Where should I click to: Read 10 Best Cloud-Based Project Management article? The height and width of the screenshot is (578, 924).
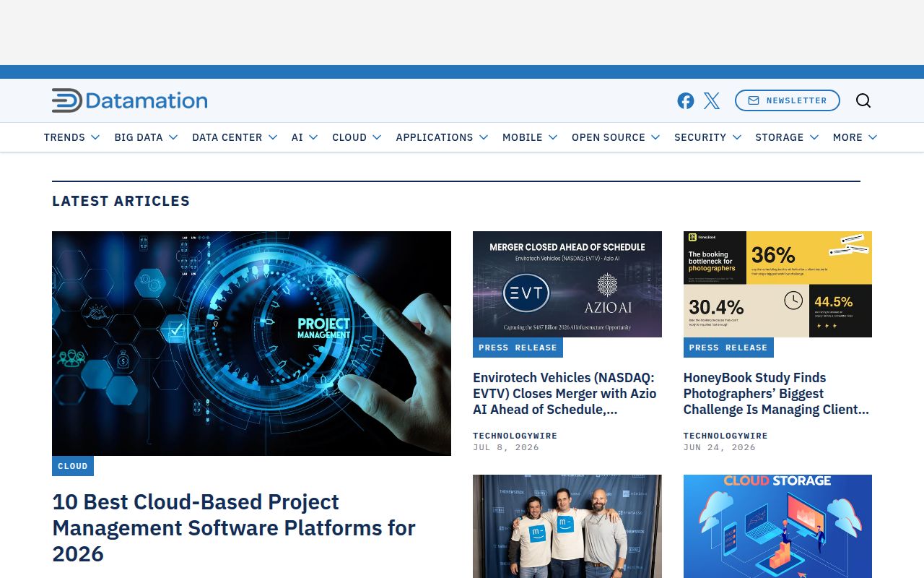[x=234, y=527]
